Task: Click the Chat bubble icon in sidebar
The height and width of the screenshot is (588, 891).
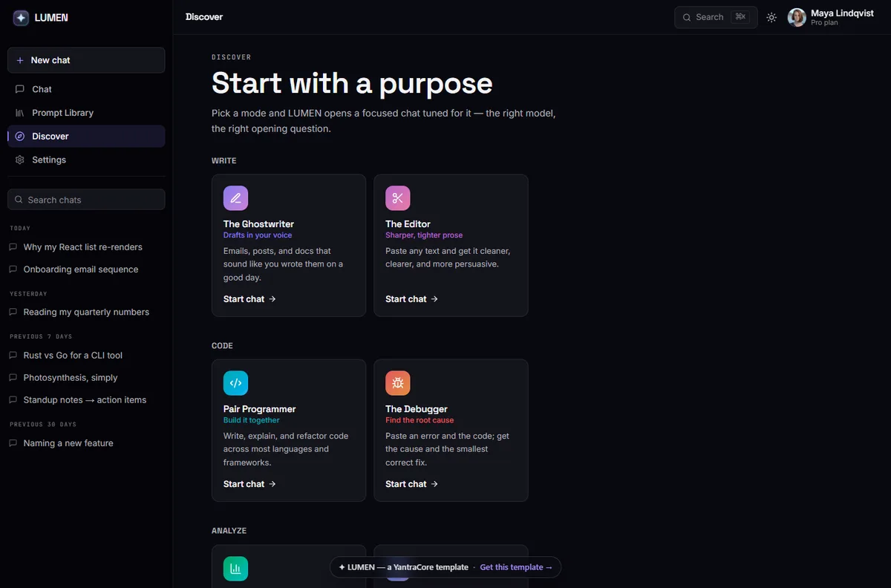Action: pyautogui.click(x=20, y=89)
